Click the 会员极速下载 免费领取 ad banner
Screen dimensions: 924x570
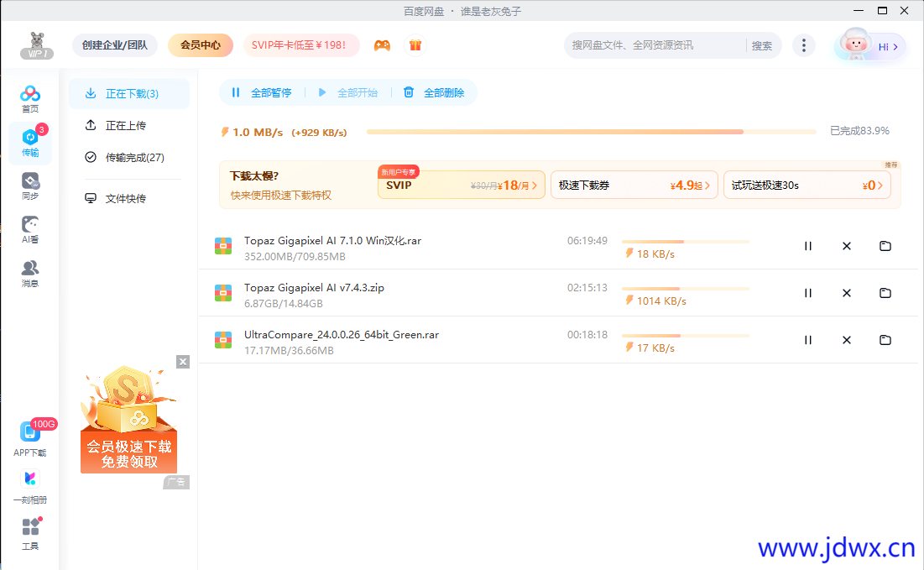tap(129, 420)
